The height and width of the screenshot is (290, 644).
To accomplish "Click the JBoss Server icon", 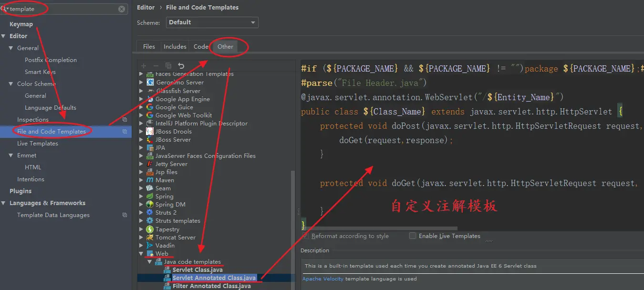I will pyautogui.click(x=150, y=139).
